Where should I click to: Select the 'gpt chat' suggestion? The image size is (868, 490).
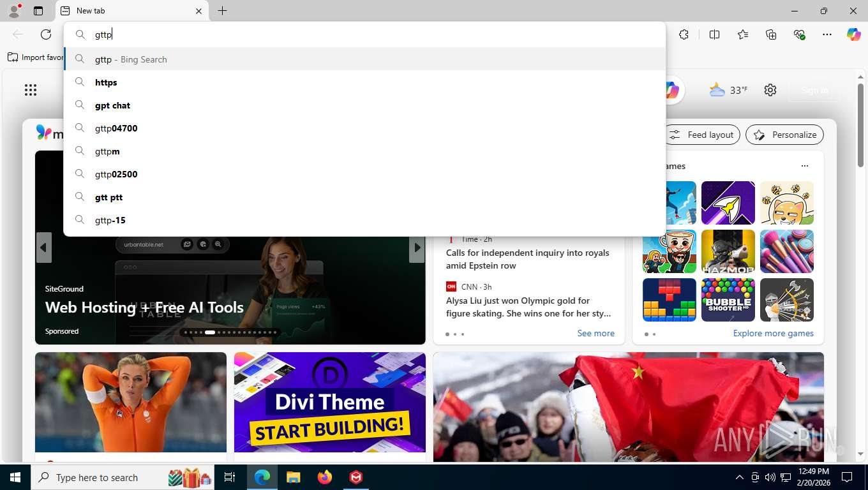[x=364, y=105]
